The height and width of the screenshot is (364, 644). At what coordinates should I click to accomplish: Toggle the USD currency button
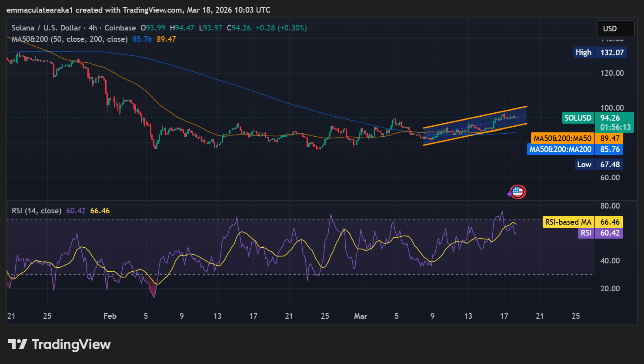coord(615,28)
